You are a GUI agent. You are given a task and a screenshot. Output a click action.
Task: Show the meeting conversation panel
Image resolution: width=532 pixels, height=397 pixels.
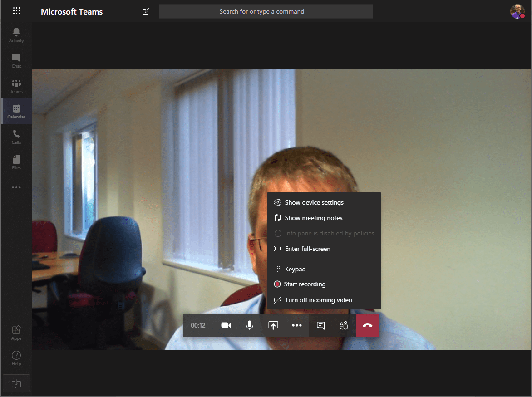click(x=320, y=325)
